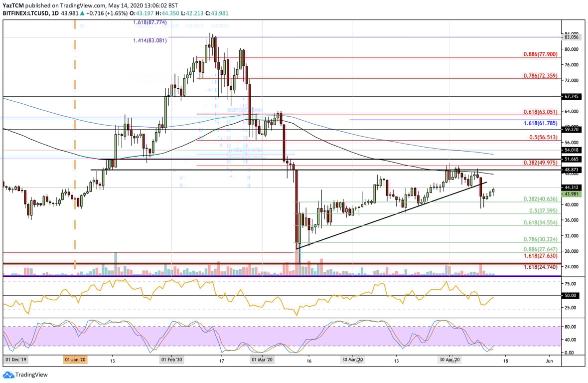
Task: Click the TradingView logo at bottom left
Action: [25, 375]
